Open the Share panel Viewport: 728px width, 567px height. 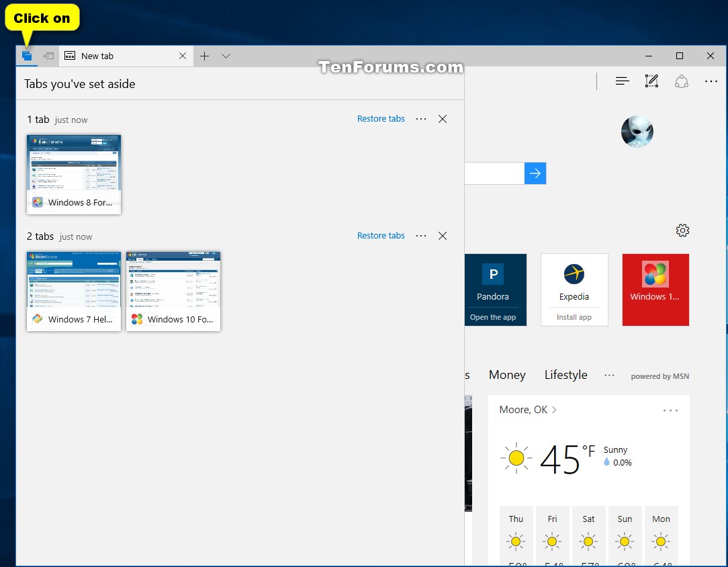click(x=682, y=81)
